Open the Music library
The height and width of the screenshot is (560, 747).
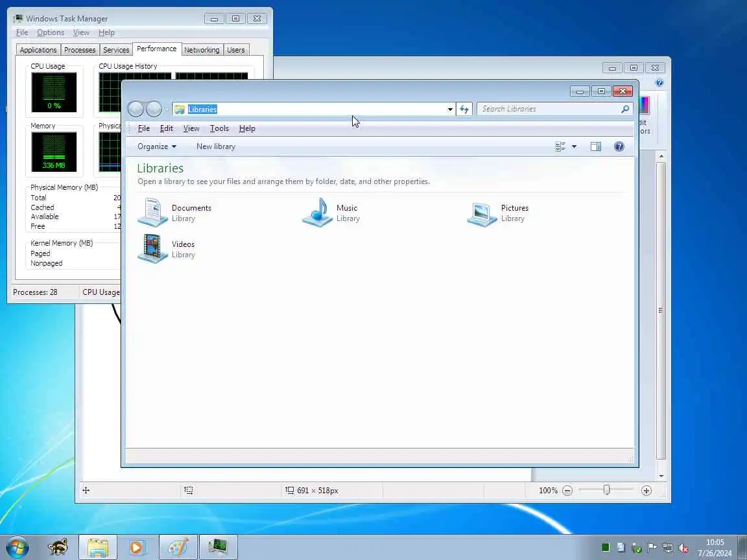click(x=332, y=213)
